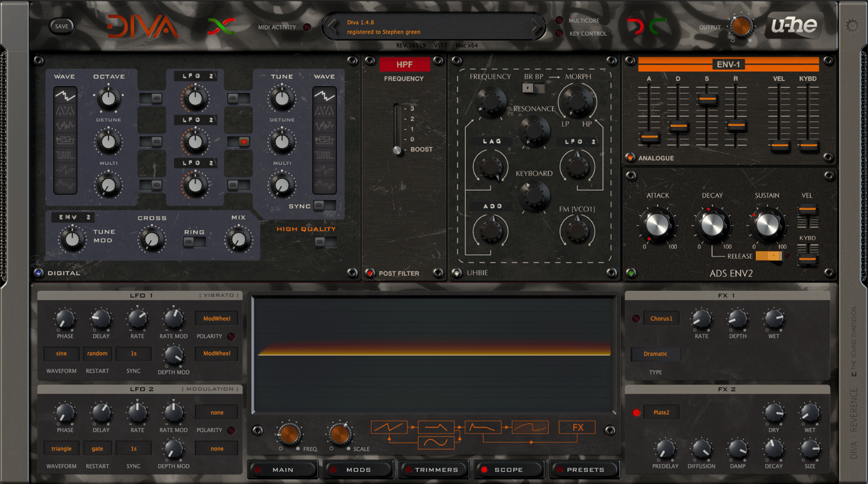Viewport: 868px width, 484px height.
Task: Click the SAVE button
Action: (61, 26)
